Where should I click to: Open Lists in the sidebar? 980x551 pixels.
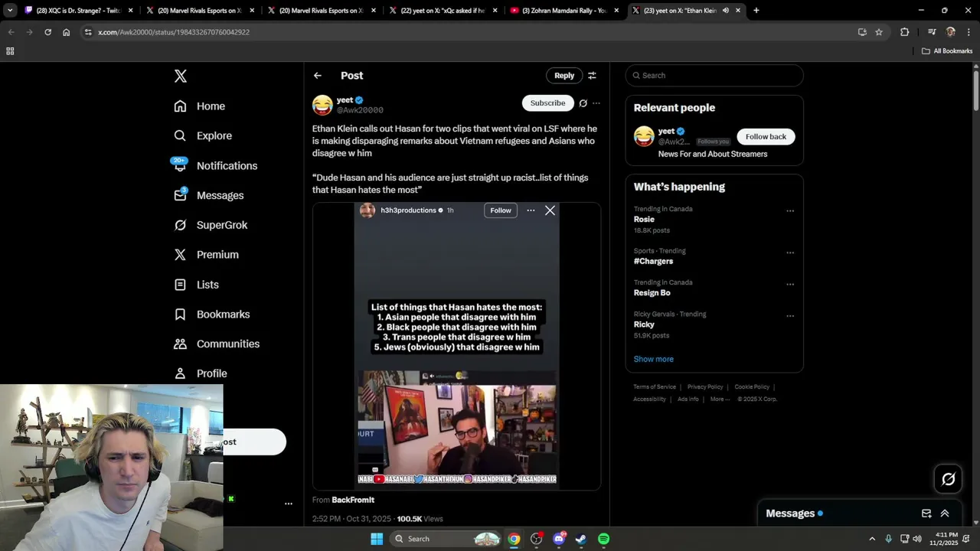point(197,285)
